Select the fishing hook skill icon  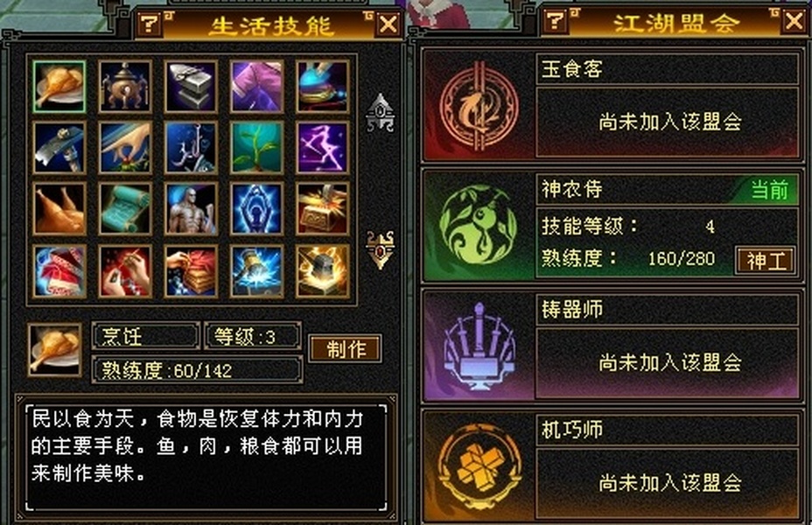pyautogui.click(x=191, y=148)
